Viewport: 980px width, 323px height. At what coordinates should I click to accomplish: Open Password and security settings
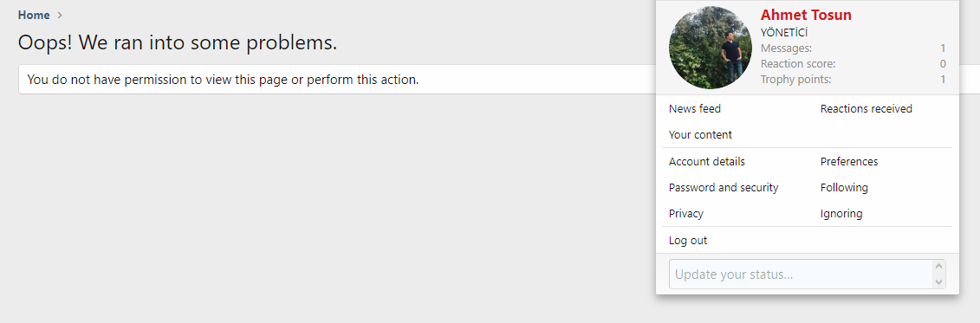click(724, 187)
